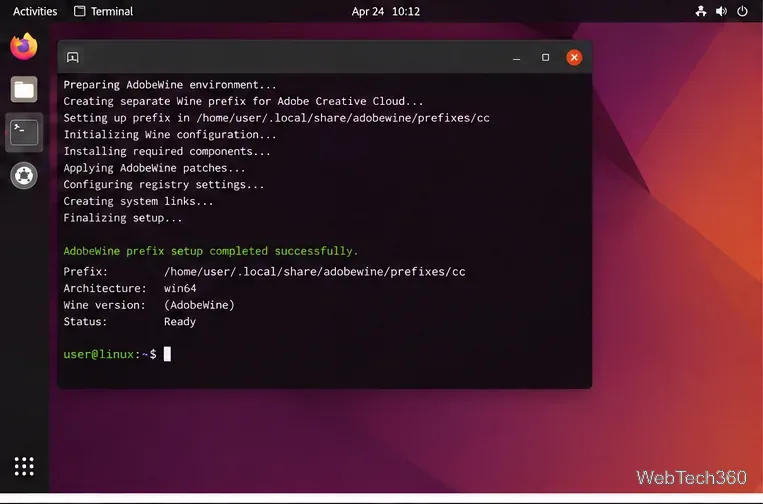Click the 'Setting up prefix in' line
This screenshot has width=763, height=504.
pos(276,118)
